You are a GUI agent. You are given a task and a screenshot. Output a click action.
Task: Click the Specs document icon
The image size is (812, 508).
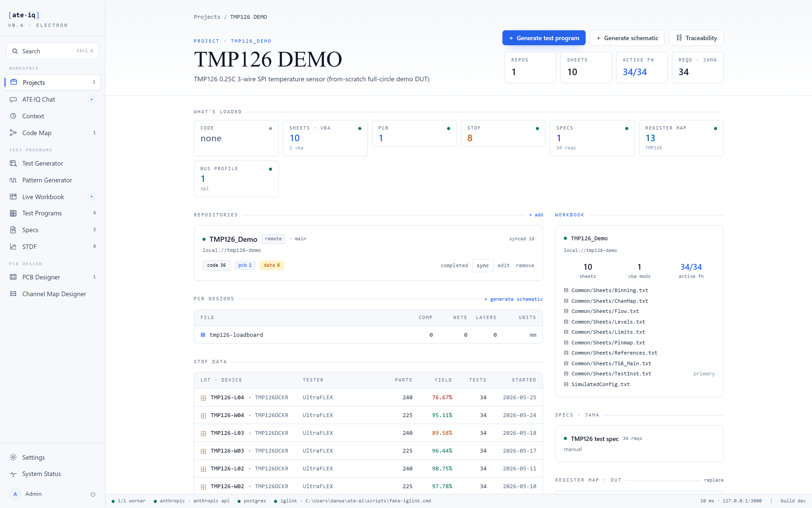tap(13, 230)
